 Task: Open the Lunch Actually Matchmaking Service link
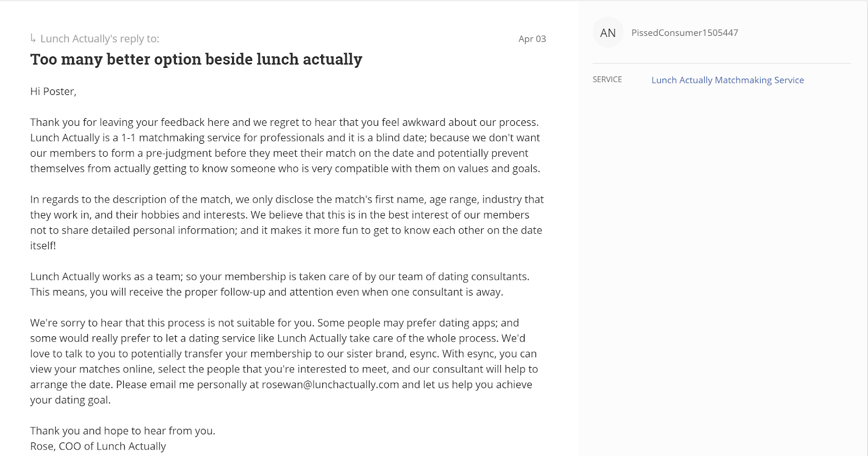tap(727, 80)
